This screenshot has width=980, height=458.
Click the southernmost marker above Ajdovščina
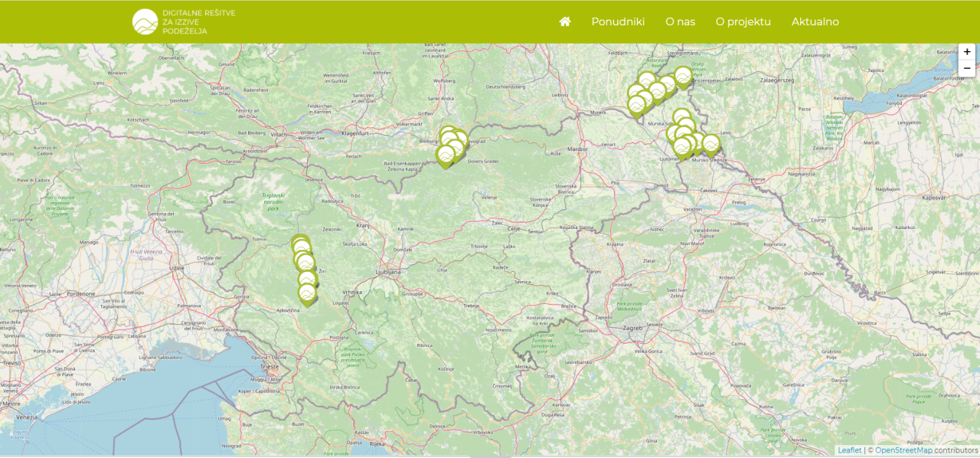click(x=307, y=293)
